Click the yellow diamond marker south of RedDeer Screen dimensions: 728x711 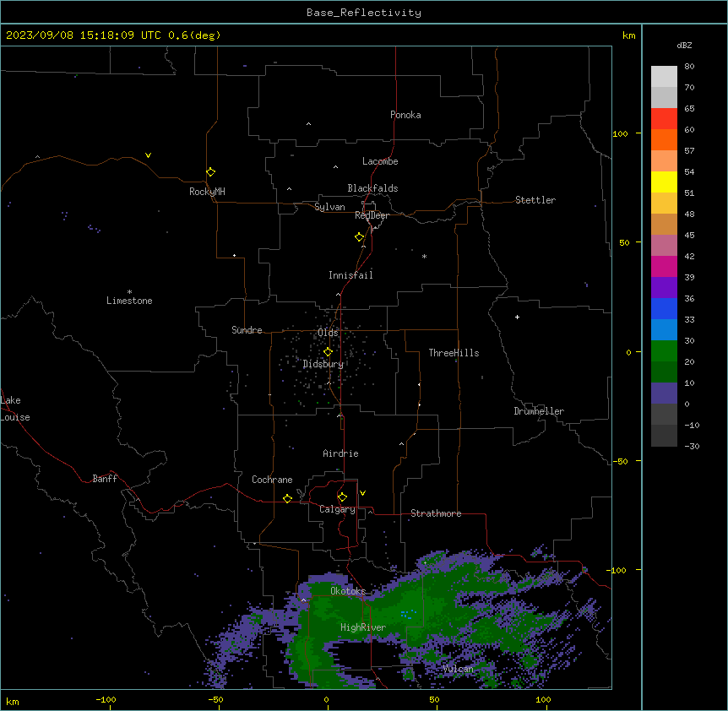coord(360,237)
